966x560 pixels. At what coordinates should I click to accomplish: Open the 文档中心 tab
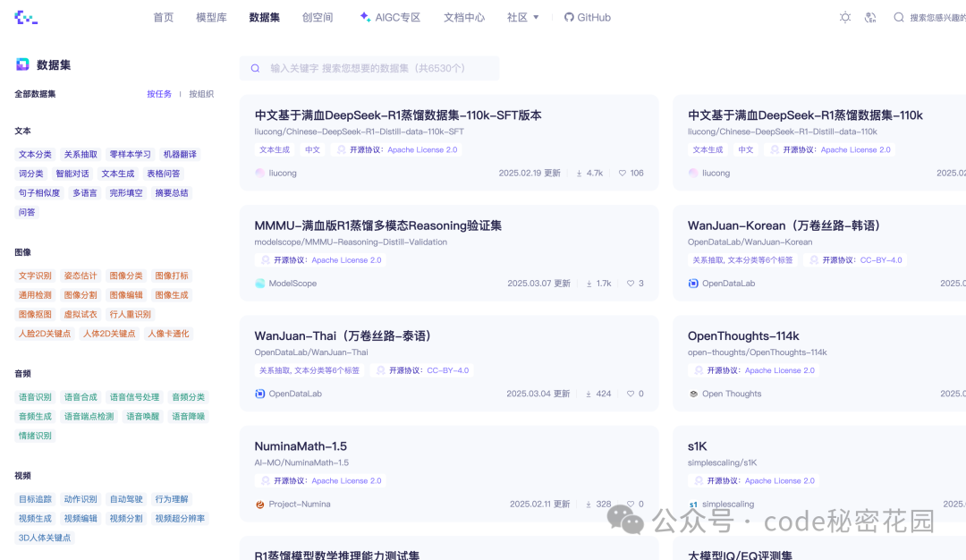pos(464,17)
